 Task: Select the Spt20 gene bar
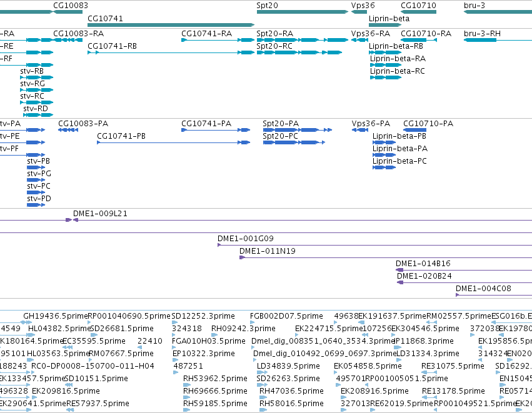[x=303, y=12]
